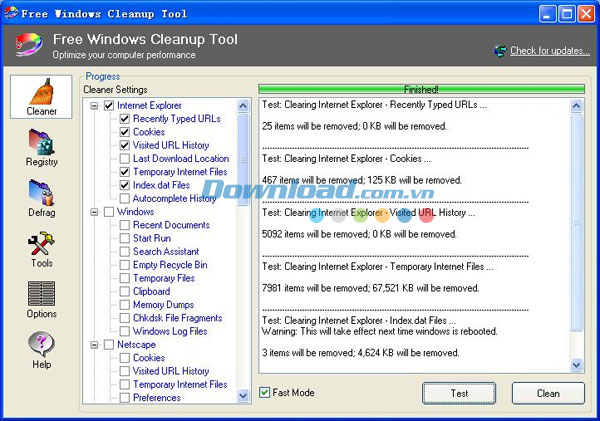The image size is (600, 421).
Task: Open the Defrag section icon
Action: [41, 193]
